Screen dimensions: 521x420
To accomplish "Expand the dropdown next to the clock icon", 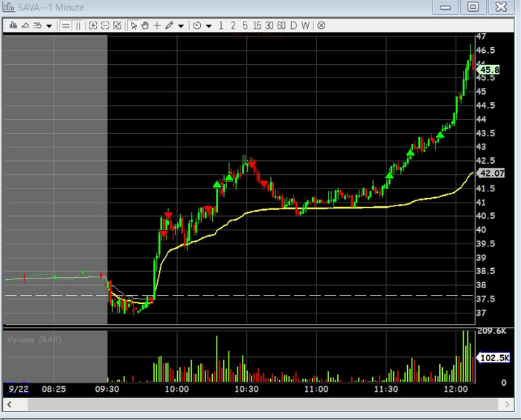I will pos(209,25).
